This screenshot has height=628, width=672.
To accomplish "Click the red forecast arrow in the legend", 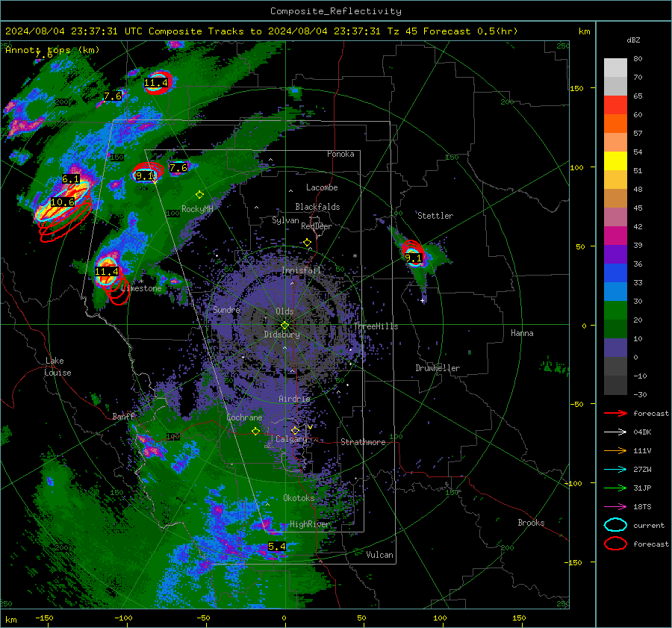I will click(x=615, y=413).
